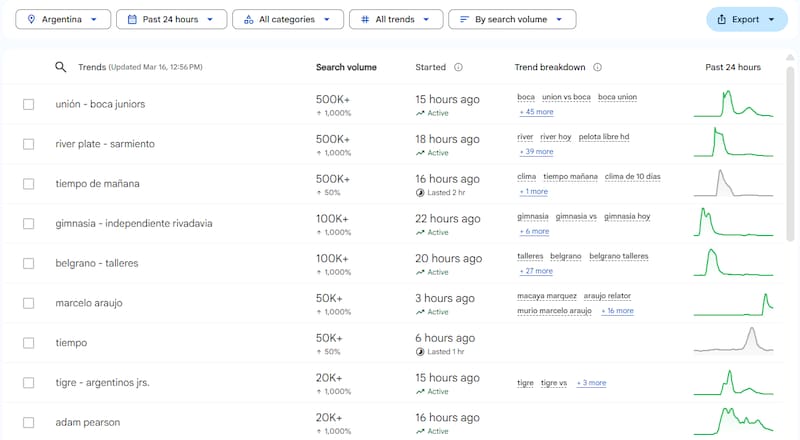800x440 pixels.
Task: Select the adam pearson checkbox
Action: [x=29, y=423]
